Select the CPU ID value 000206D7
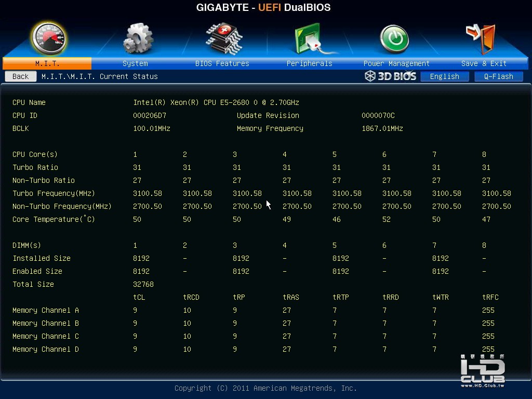The width and height of the screenshot is (532, 399). pos(150,115)
